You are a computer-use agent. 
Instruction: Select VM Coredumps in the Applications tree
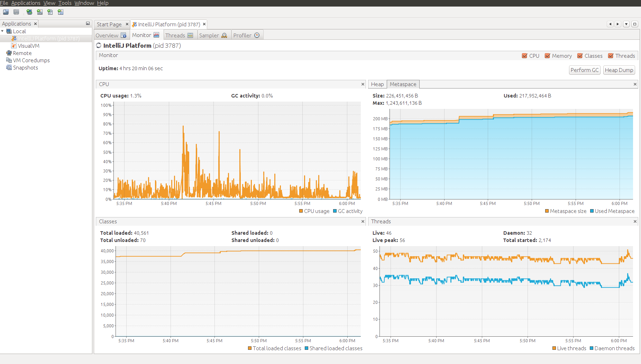point(31,60)
